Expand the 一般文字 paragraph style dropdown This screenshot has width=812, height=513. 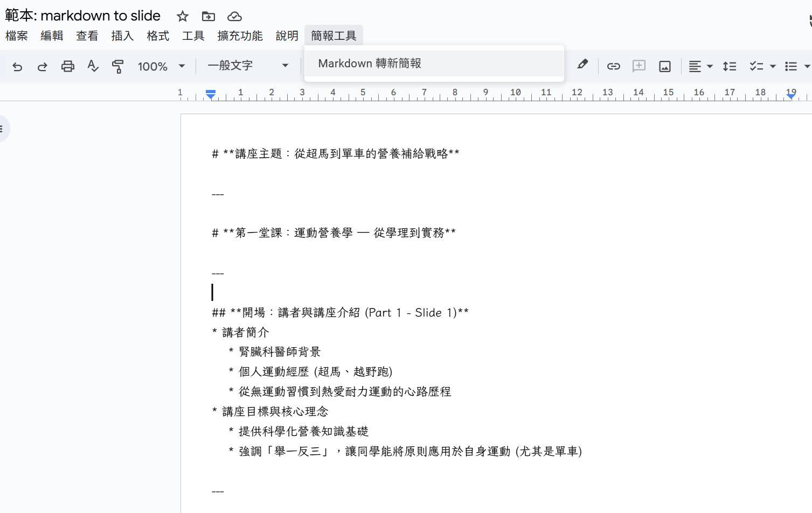(x=248, y=66)
